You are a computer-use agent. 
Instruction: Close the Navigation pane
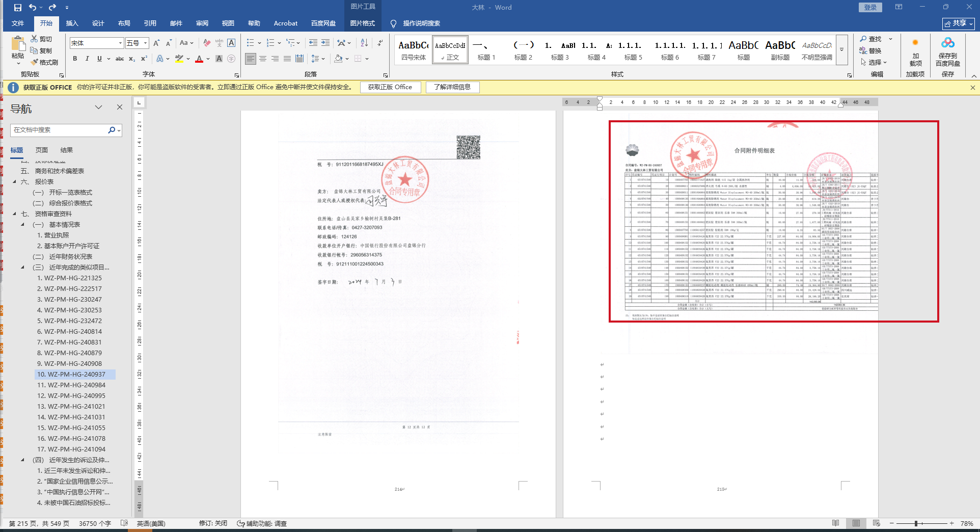[x=120, y=107]
